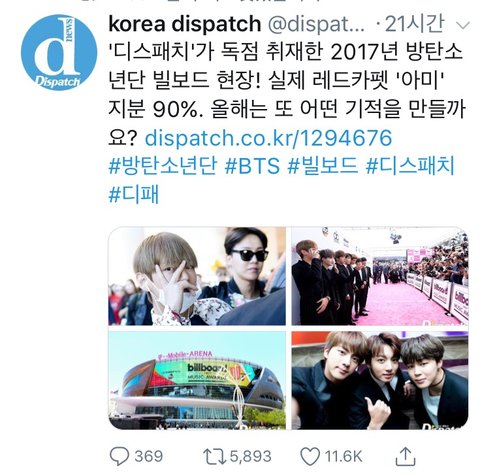Open the @dispat... username handle
Screen dimensions: 480x474
316,25
